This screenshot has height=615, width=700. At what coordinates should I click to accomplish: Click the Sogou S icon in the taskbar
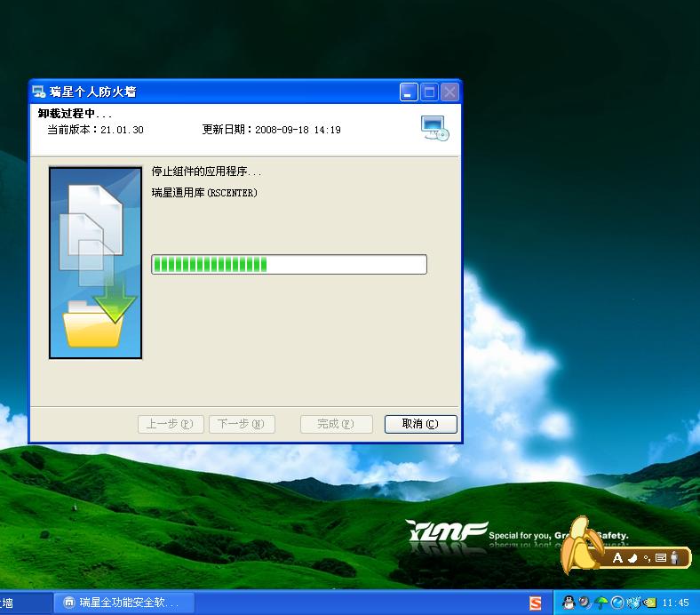click(x=536, y=603)
